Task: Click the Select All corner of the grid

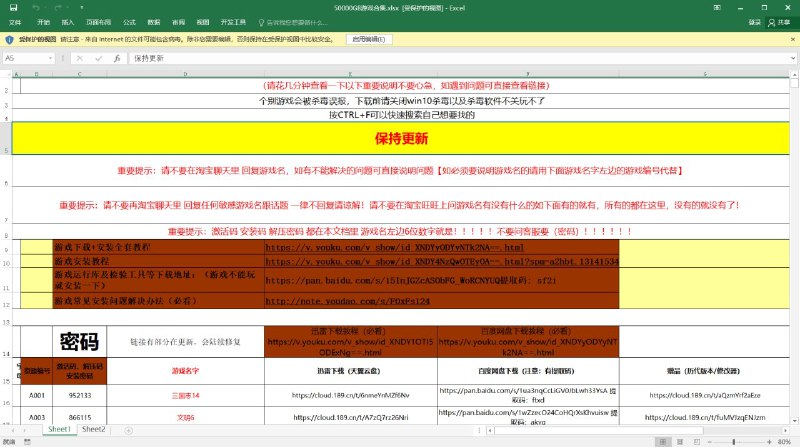Action: 6,74
